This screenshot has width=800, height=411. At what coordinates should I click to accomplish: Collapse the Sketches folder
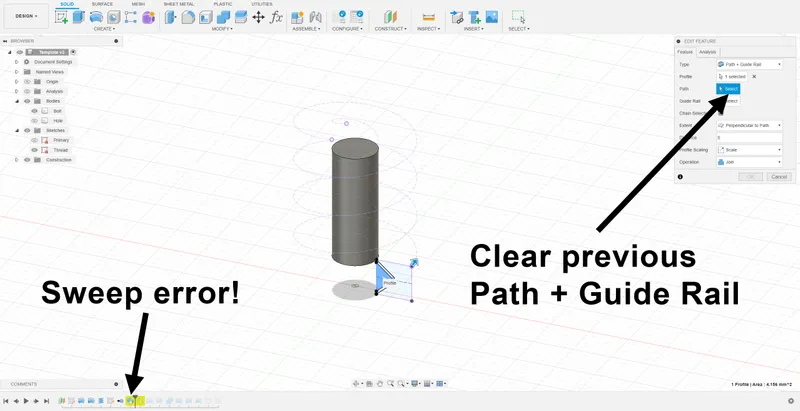coord(16,131)
